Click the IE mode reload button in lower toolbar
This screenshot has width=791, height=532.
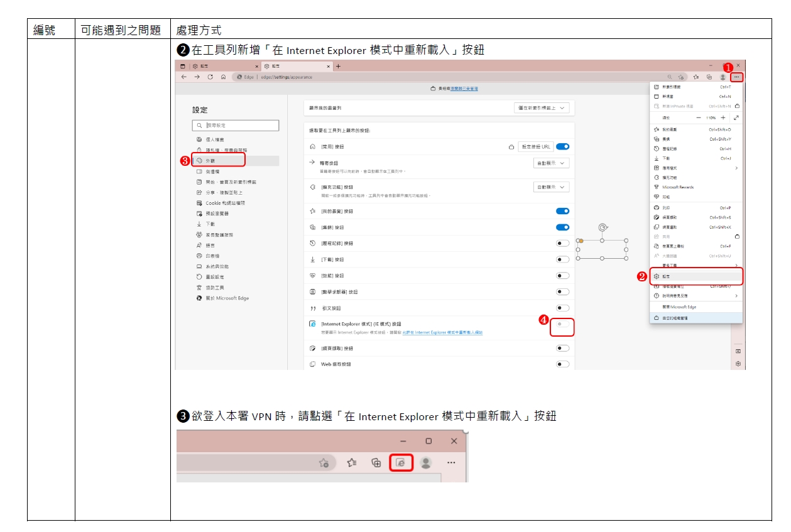[401, 463]
